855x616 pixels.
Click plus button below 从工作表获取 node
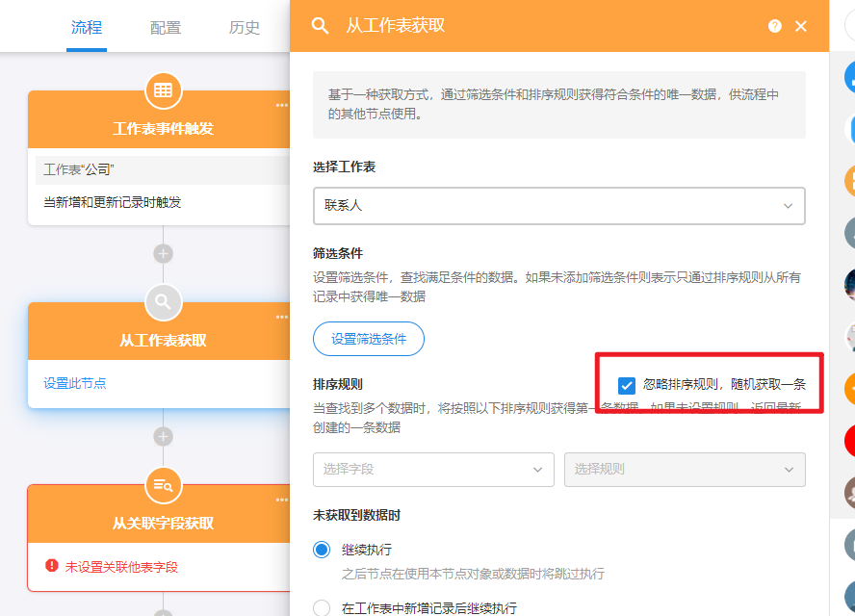click(163, 437)
